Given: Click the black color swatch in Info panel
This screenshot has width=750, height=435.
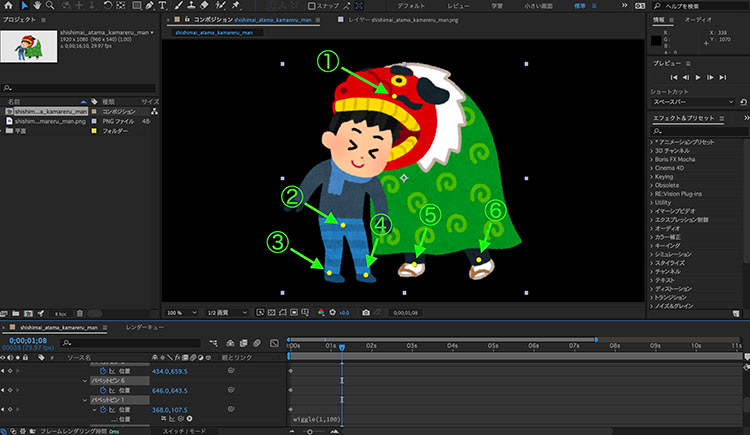Looking at the screenshot, I should (x=656, y=39).
